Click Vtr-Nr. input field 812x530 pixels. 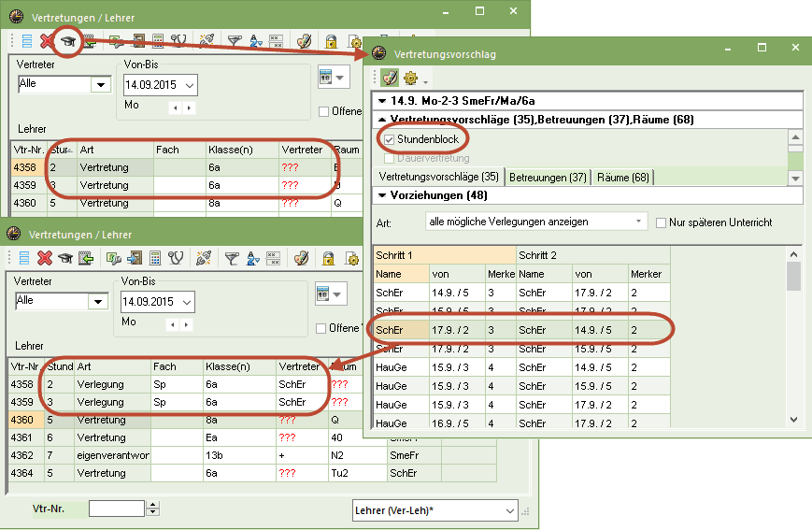pos(117,509)
